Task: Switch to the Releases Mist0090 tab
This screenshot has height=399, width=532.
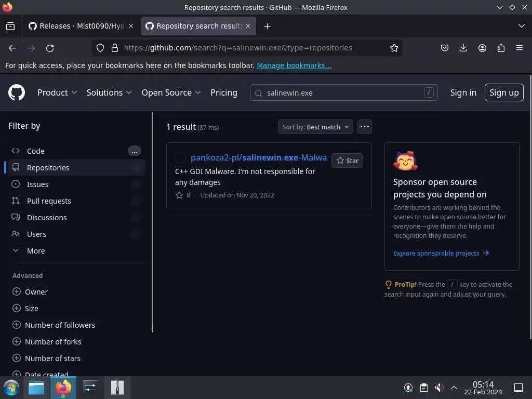Action: click(x=81, y=26)
